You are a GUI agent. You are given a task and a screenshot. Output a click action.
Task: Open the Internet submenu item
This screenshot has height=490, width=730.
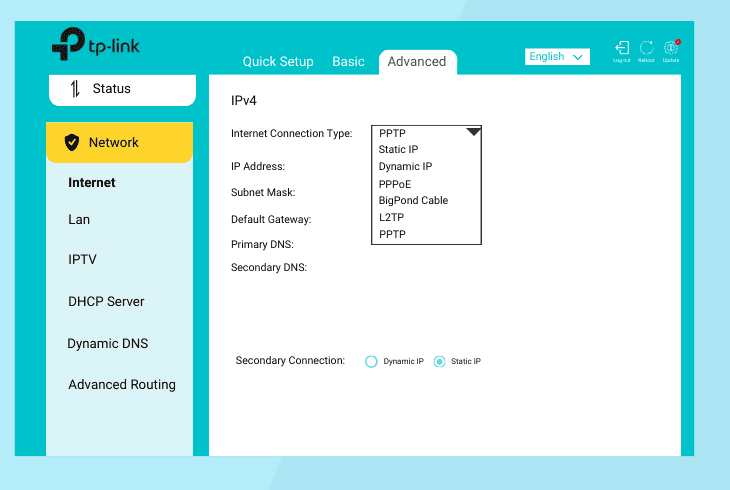pyautogui.click(x=92, y=183)
